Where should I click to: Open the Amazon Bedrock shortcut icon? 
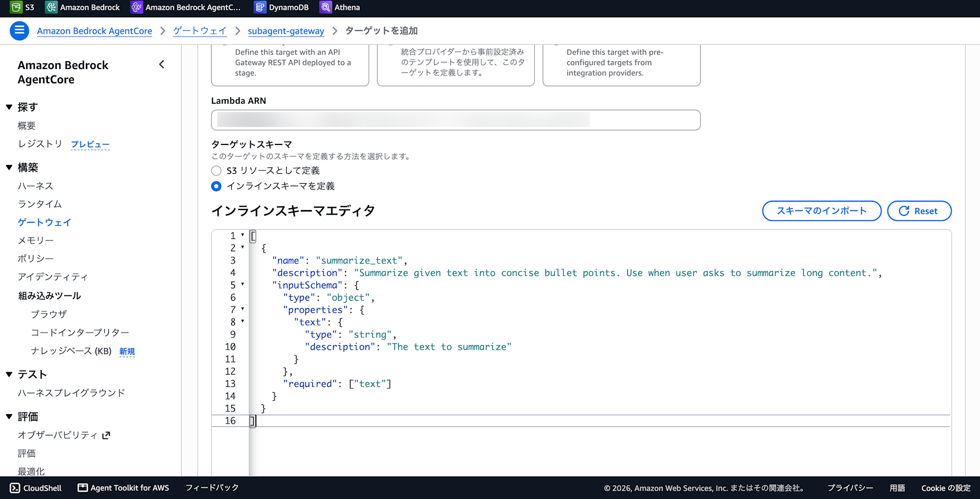pyautogui.click(x=51, y=7)
